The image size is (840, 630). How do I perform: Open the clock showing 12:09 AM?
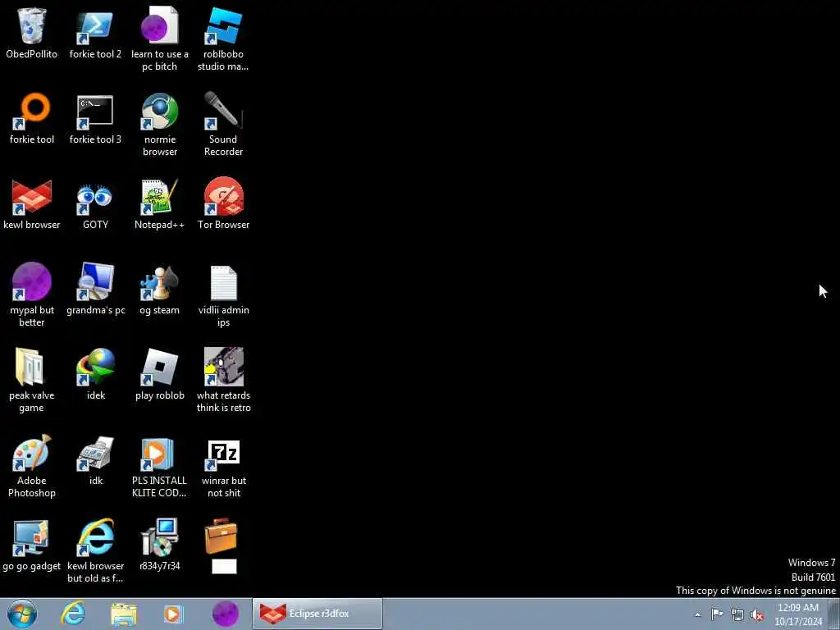click(x=798, y=614)
